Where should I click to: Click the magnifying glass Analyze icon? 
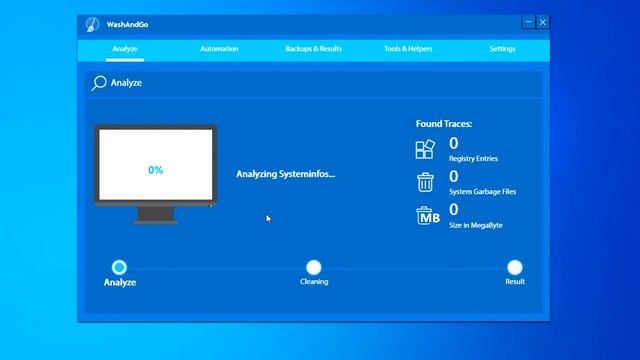[99, 83]
